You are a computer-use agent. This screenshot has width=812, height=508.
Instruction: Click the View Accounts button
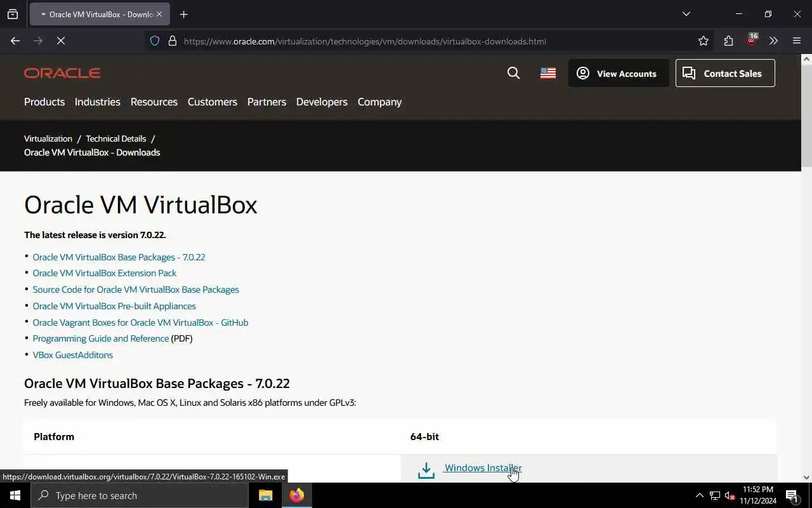pos(619,73)
